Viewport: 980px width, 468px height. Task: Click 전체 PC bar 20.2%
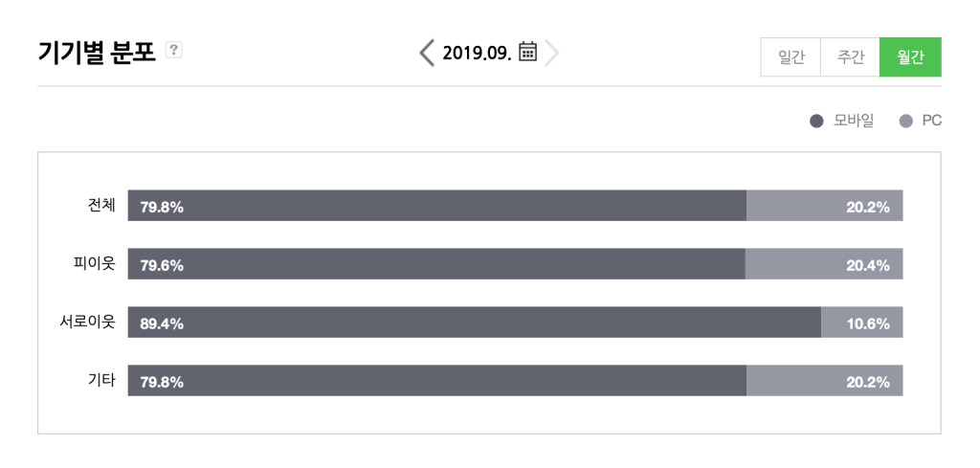[824, 206]
